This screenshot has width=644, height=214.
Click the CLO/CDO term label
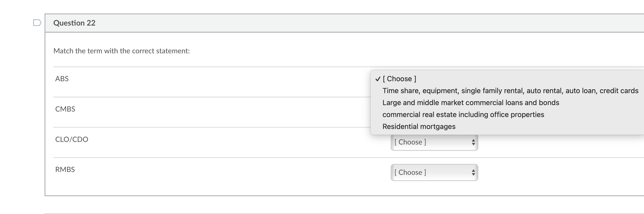pos(71,139)
